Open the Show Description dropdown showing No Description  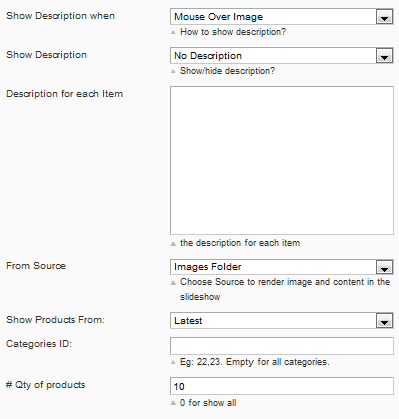click(282, 56)
